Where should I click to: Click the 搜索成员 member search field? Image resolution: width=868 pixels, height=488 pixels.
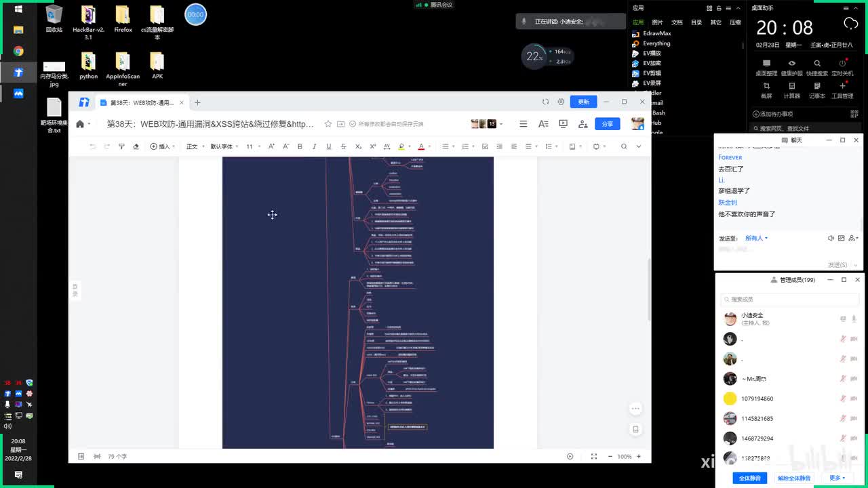point(789,299)
